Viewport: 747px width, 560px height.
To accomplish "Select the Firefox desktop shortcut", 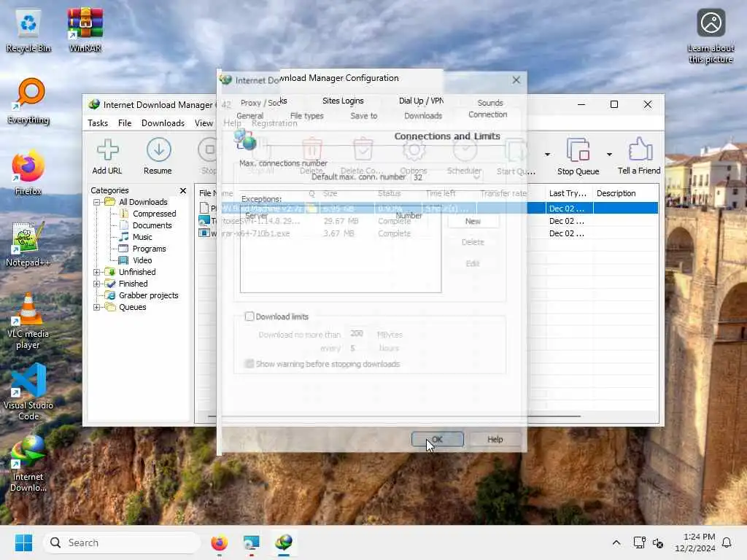I will 28,172.
